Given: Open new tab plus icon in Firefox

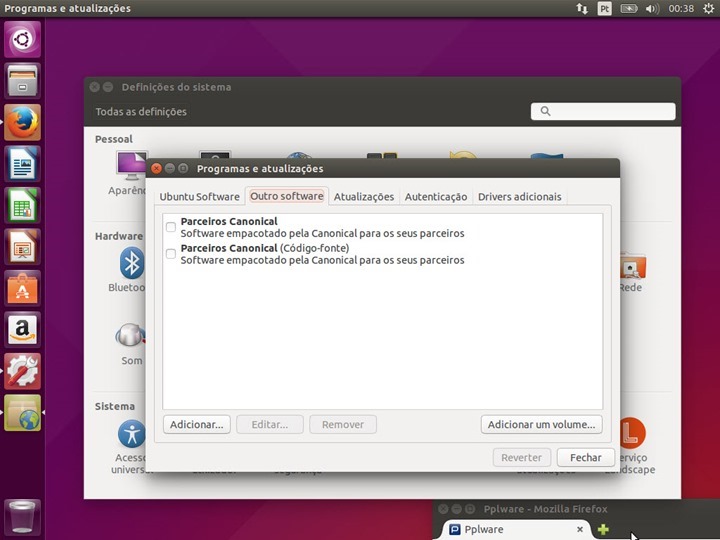Looking at the screenshot, I should coord(603,529).
